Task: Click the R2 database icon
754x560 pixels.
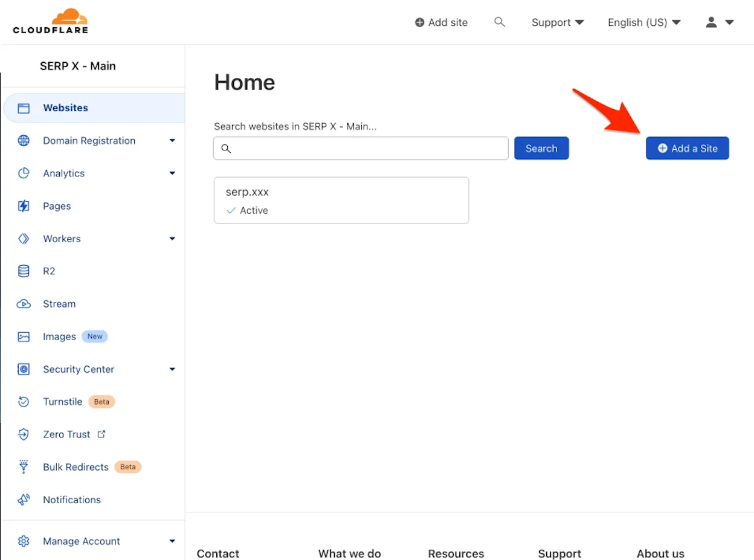Action: coord(24,271)
